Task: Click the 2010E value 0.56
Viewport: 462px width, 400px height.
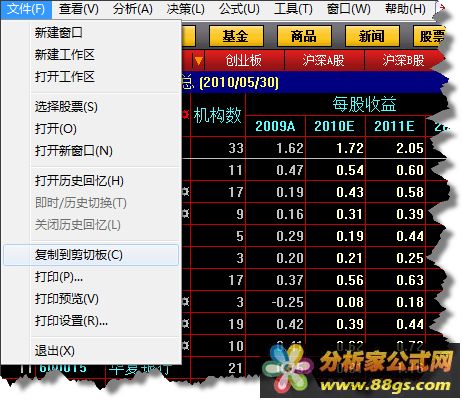Action: (x=350, y=280)
